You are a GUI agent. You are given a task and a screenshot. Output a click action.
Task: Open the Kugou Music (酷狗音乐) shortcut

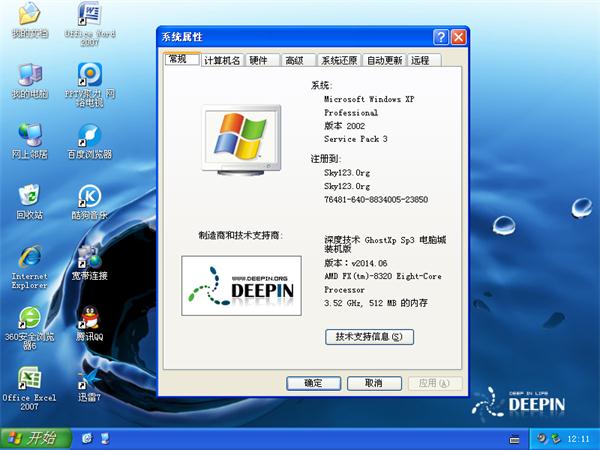(89, 195)
